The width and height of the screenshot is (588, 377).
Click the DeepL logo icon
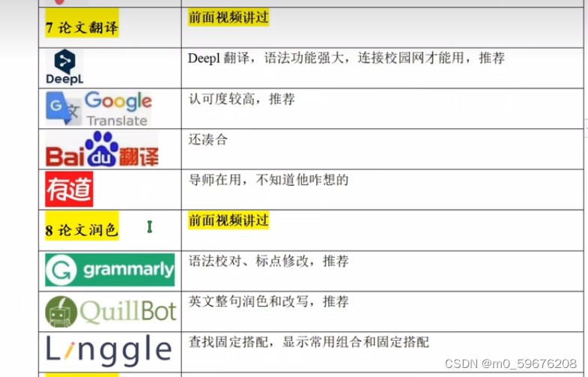64,67
